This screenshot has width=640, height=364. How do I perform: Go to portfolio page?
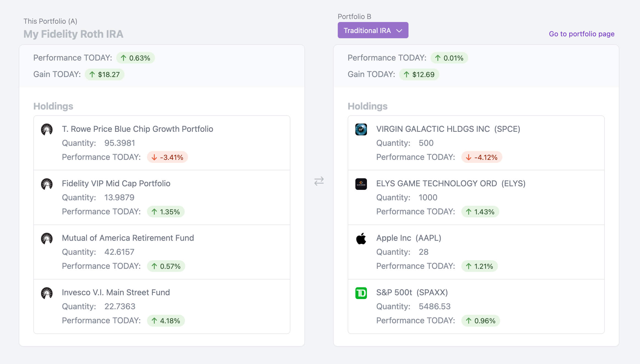pos(581,34)
